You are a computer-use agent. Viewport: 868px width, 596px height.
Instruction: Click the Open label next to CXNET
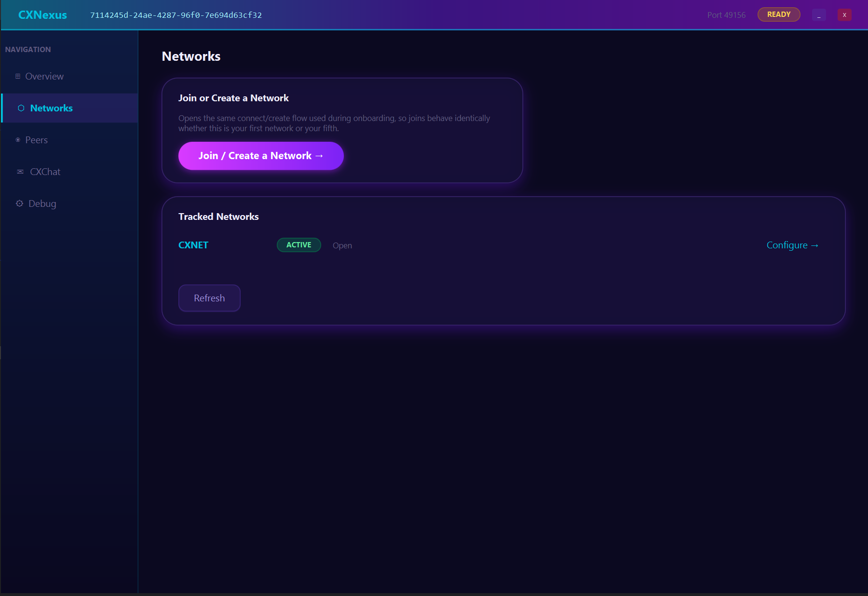(x=342, y=245)
